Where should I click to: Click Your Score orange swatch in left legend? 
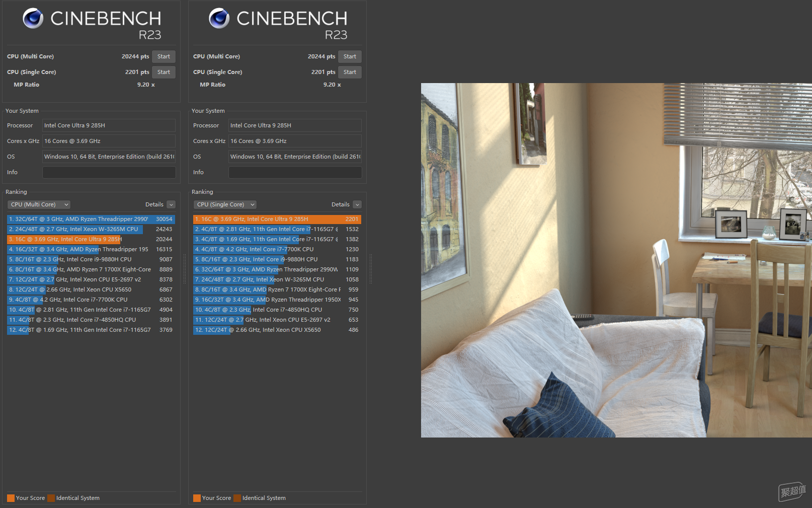point(11,498)
